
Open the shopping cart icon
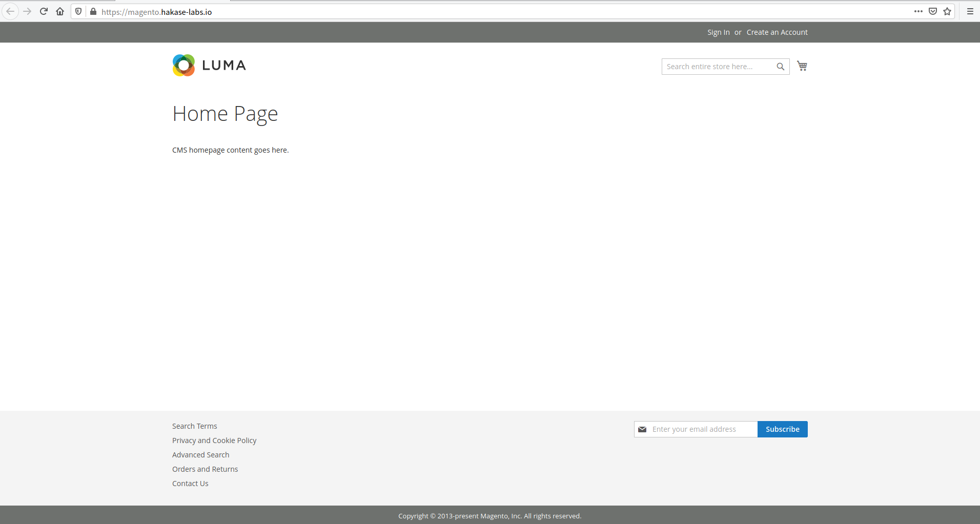pyautogui.click(x=802, y=66)
